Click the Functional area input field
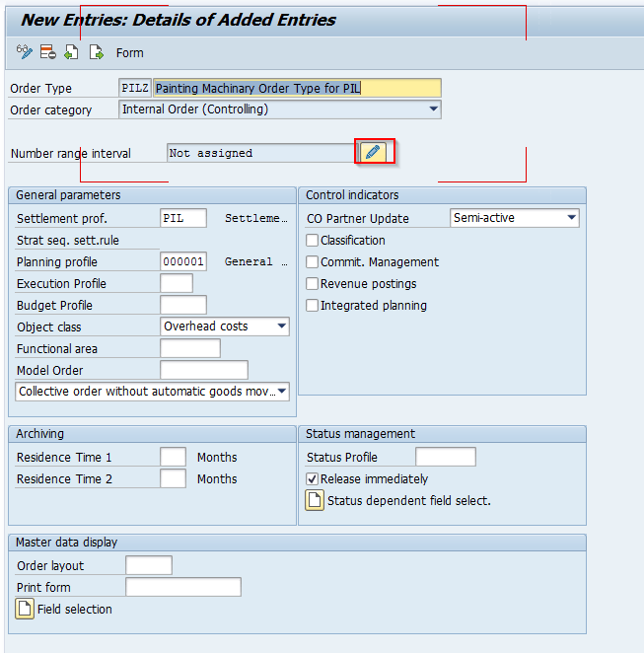Image resolution: width=644 pixels, height=653 pixels. [x=190, y=348]
